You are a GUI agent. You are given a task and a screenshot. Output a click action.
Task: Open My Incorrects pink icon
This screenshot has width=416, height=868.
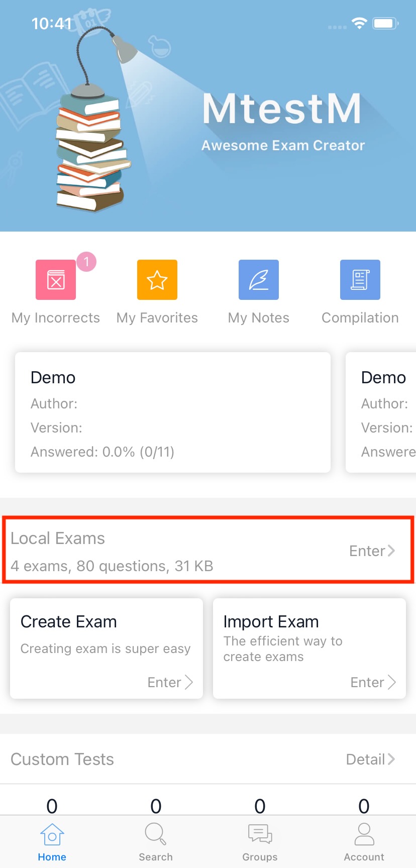(x=56, y=280)
